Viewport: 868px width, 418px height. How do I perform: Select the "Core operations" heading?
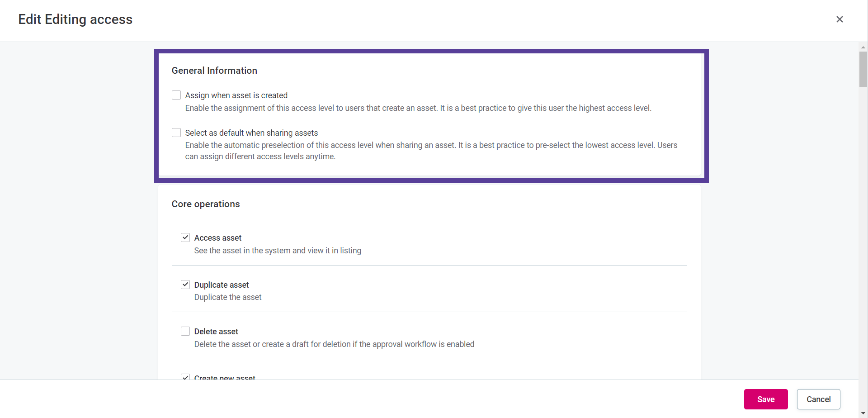coord(206,204)
